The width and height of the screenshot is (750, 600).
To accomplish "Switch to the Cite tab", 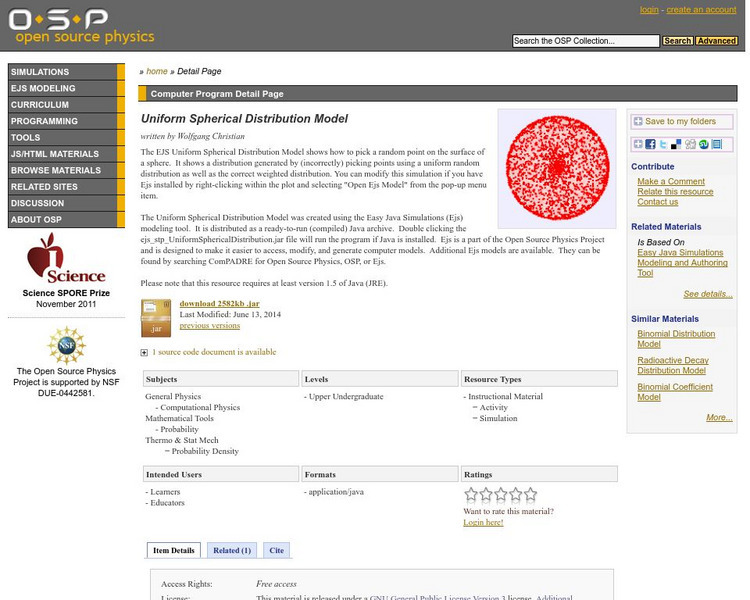I will [276, 550].
